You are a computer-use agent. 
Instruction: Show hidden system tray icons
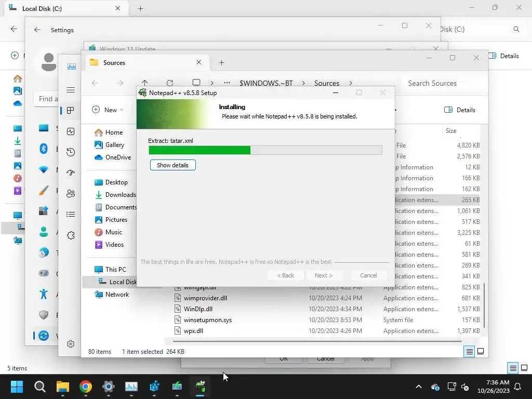tap(419, 387)
